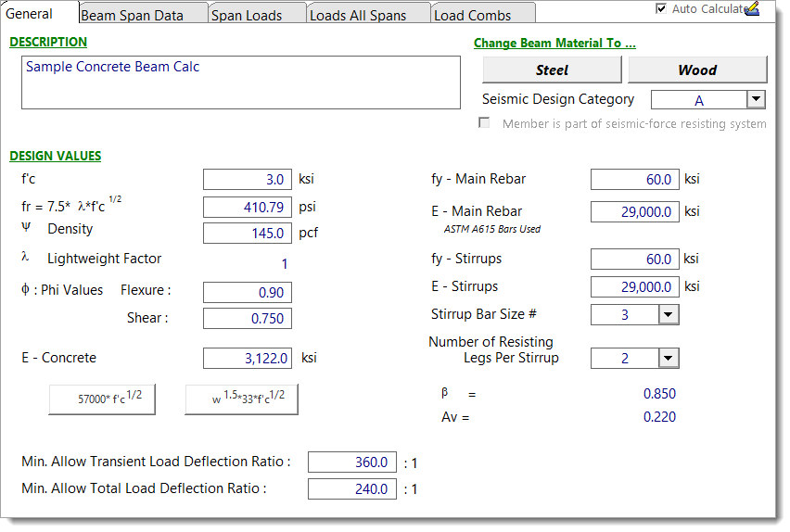Viewport: 790px width, 532px height.
Task: Edit the Total Load Deflection Ratio field
Action: (x=351, y=488)
